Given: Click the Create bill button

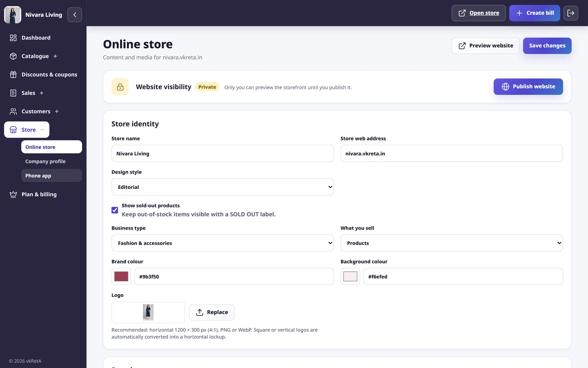Looking at the screenshot, I should [x=535, y=13].
